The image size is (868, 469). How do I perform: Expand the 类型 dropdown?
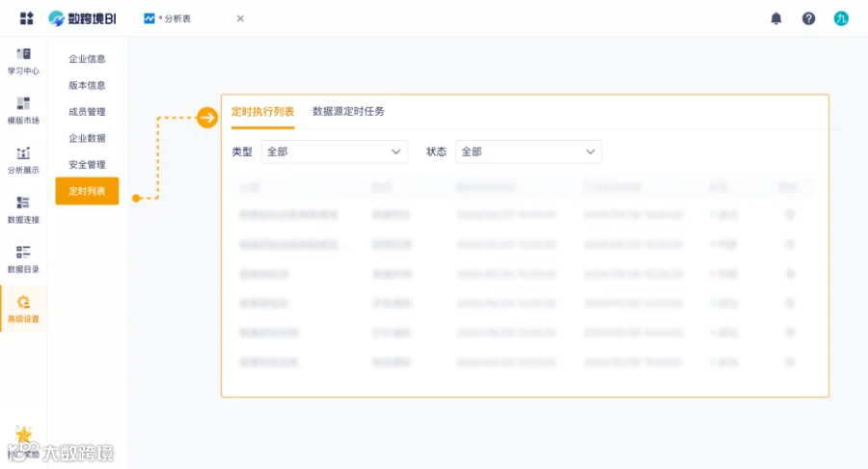[x=335, y=152]
